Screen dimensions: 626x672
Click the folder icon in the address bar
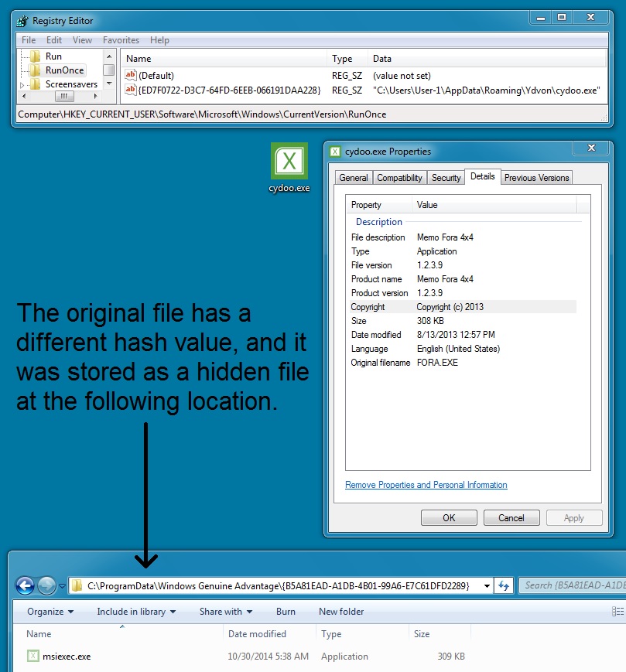tap(77, 585)
